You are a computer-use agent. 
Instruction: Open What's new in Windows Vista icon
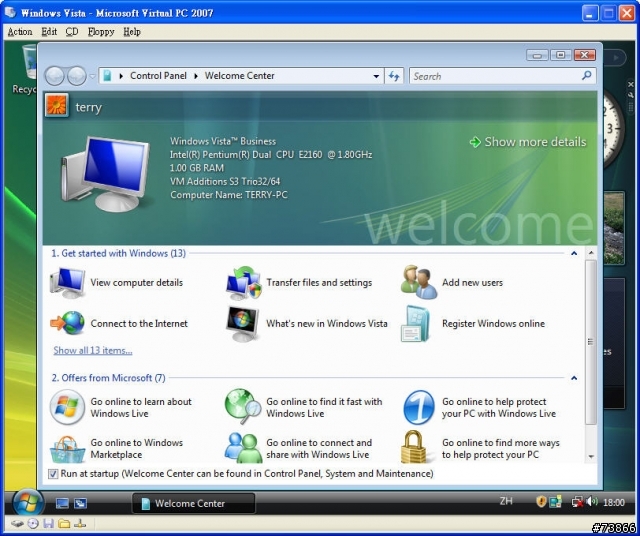pos(242,324)
